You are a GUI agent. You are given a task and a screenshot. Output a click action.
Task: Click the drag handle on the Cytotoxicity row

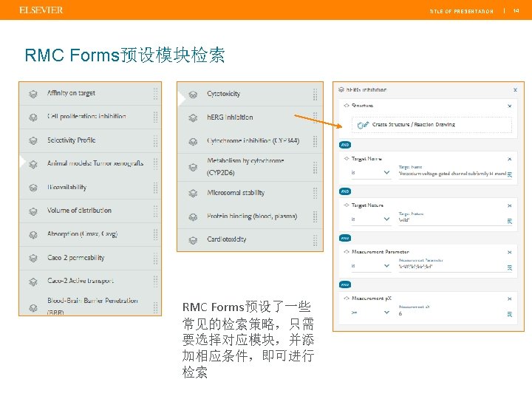316,95
